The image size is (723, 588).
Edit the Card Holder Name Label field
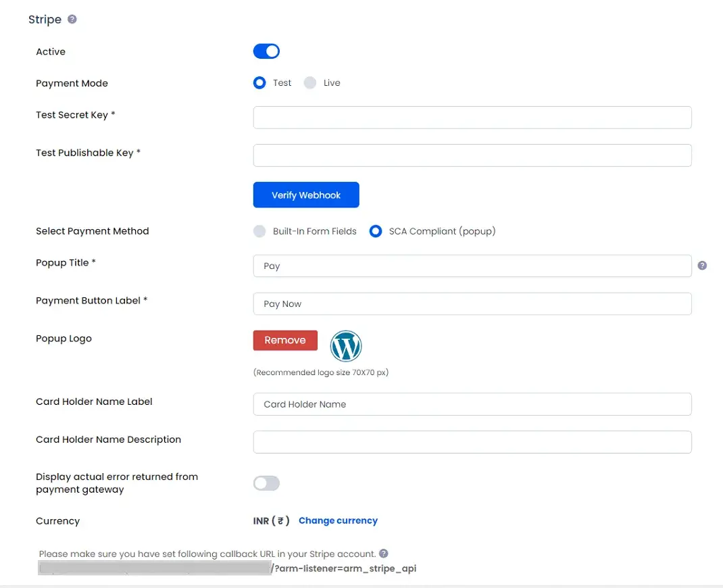pos(472,404)
